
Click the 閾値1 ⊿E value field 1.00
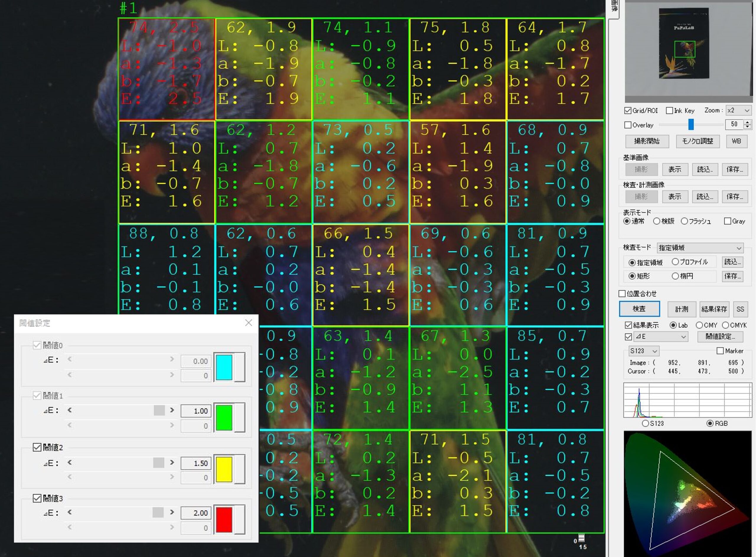[196, 411]
